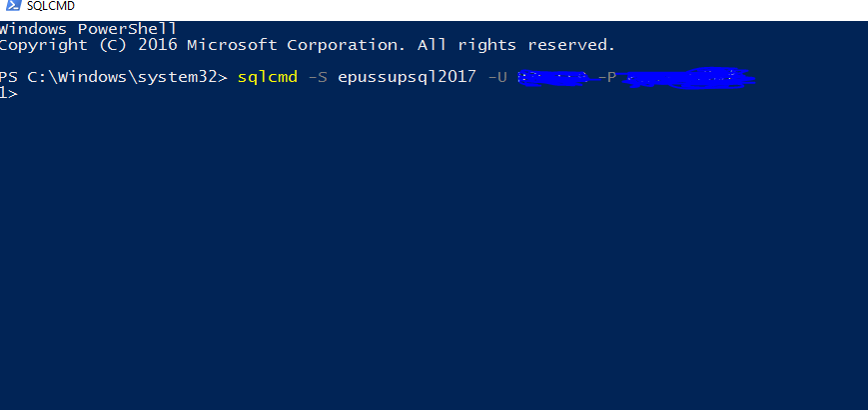Click the "(C)" symbol in the copyright line
This screenshot has height=410, width=868.
coord(113,45)
